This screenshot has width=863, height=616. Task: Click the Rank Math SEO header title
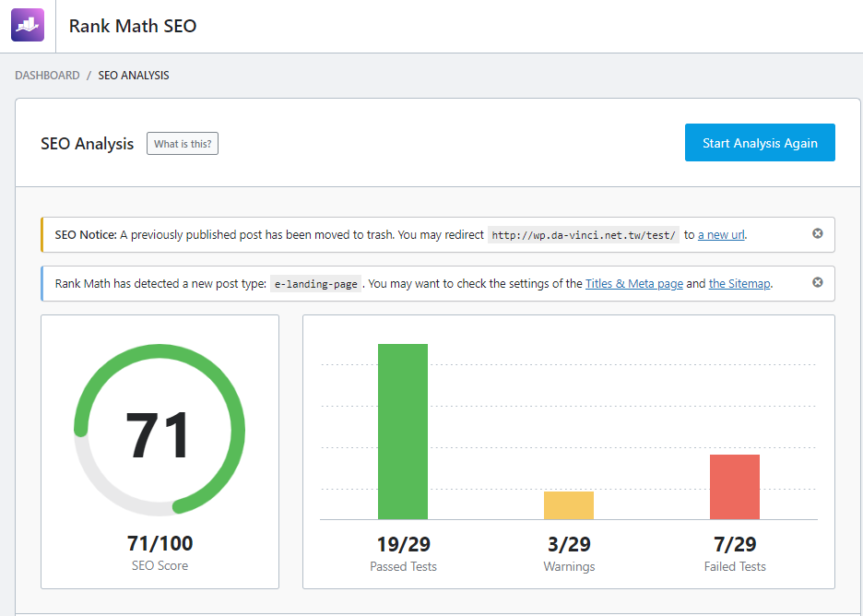click(x=133, y=26)
